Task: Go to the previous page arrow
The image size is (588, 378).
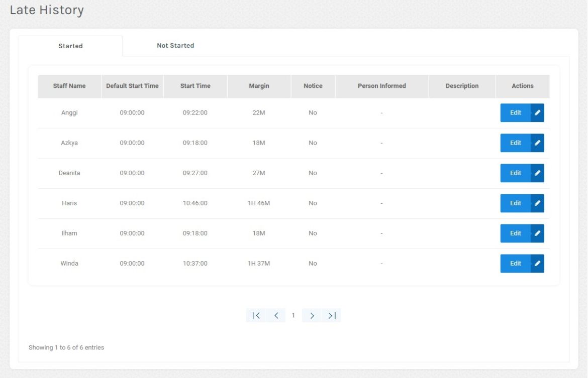Action: point(276,316)
